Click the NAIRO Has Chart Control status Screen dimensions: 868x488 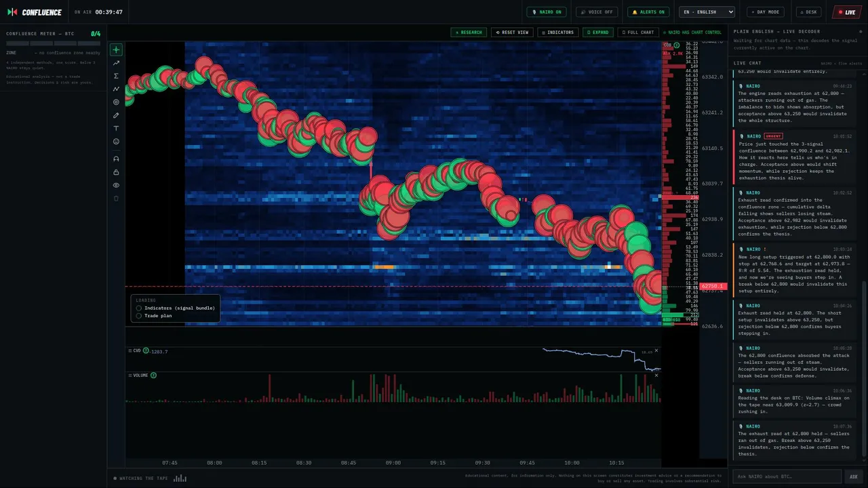pyautogui.click(x=692, y=33)
